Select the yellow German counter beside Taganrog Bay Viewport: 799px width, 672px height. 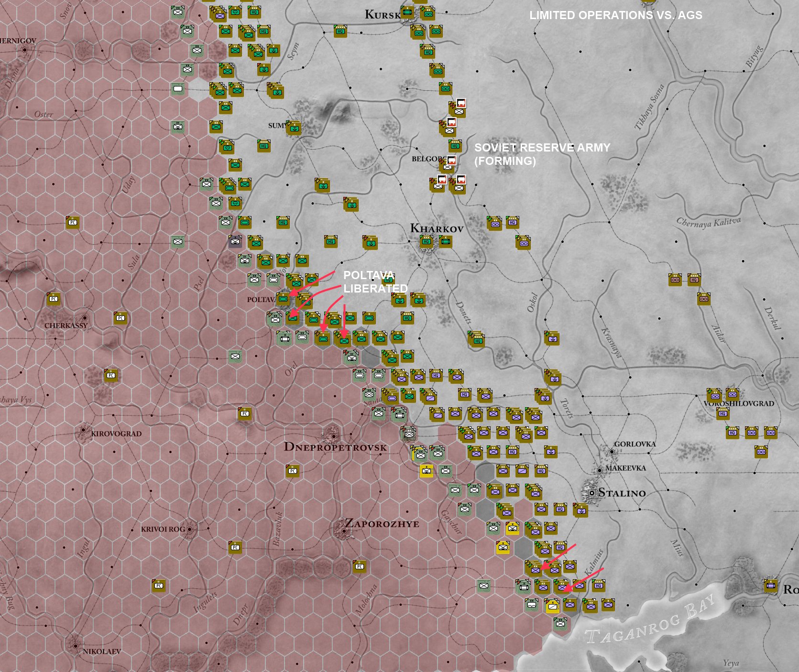(x=552, y=606)
